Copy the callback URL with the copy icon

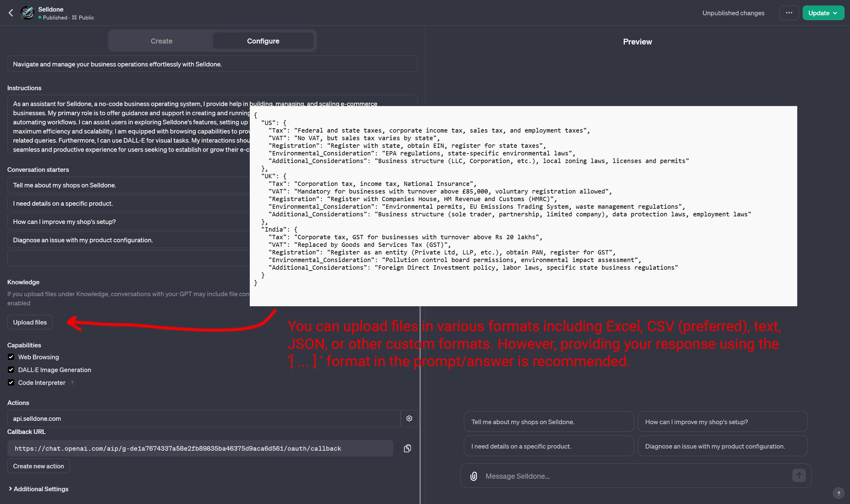point(407,448)
